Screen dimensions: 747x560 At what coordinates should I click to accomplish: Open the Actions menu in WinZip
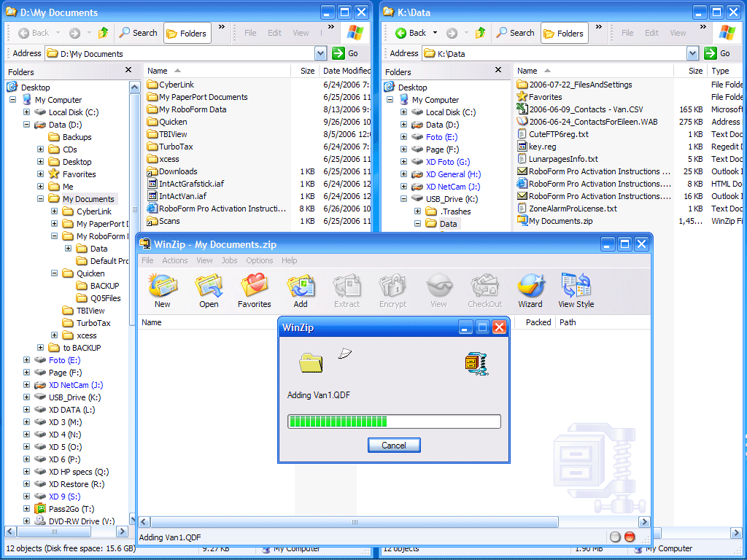[x=174, y=260]
